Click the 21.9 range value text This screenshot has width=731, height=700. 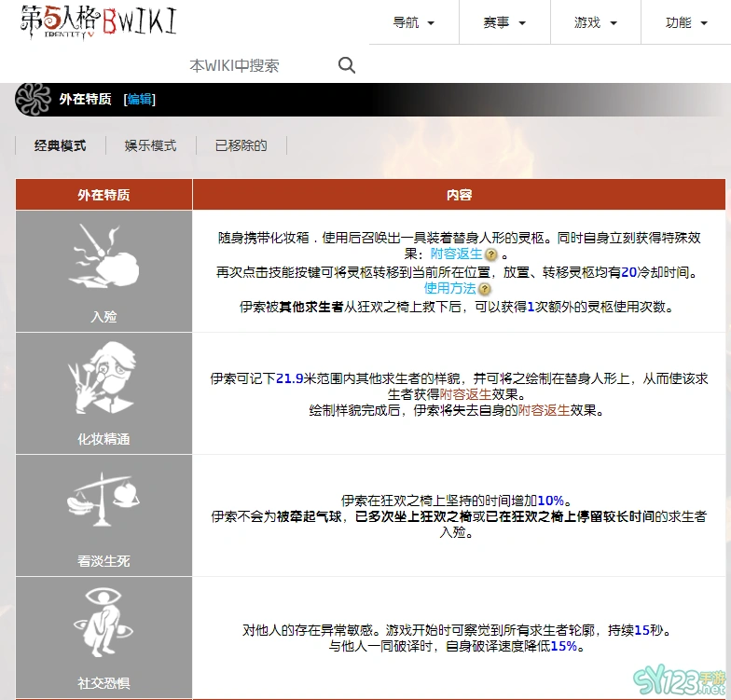point(289,378)
